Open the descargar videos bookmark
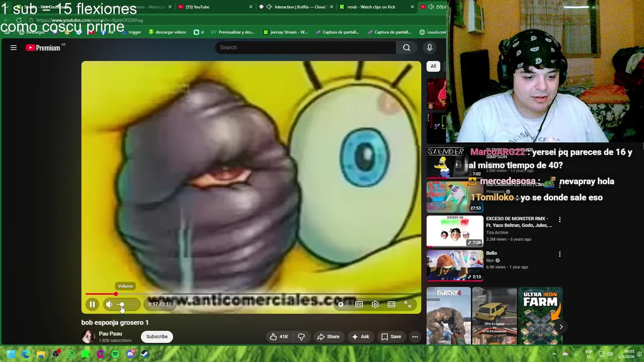 pos(167,32)
